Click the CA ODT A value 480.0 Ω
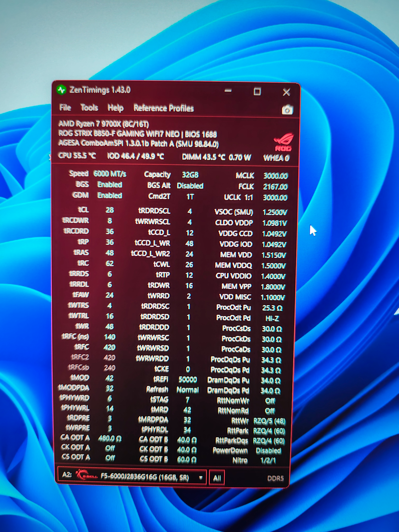This screenshot has width=399, height=532. click(x=110, y=438)
